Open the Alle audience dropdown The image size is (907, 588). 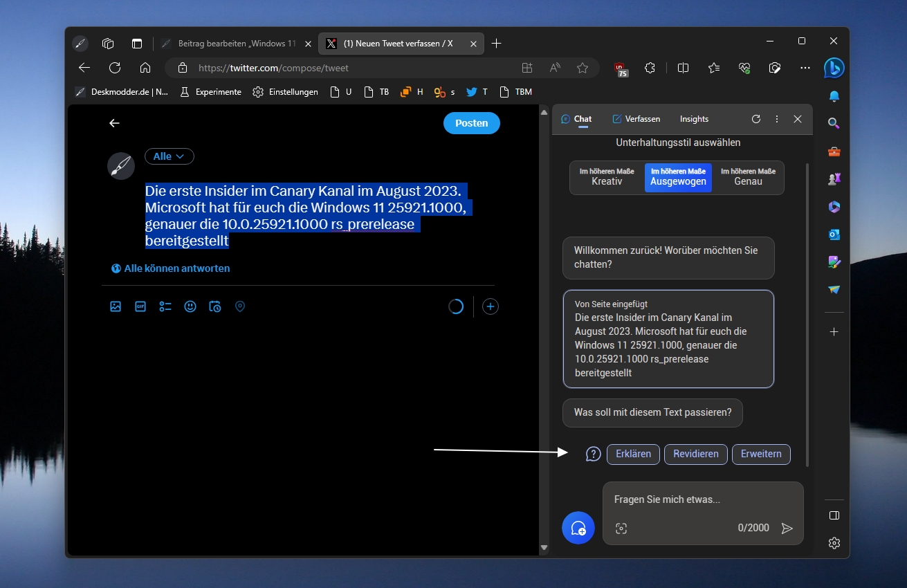tap(169, 156)
